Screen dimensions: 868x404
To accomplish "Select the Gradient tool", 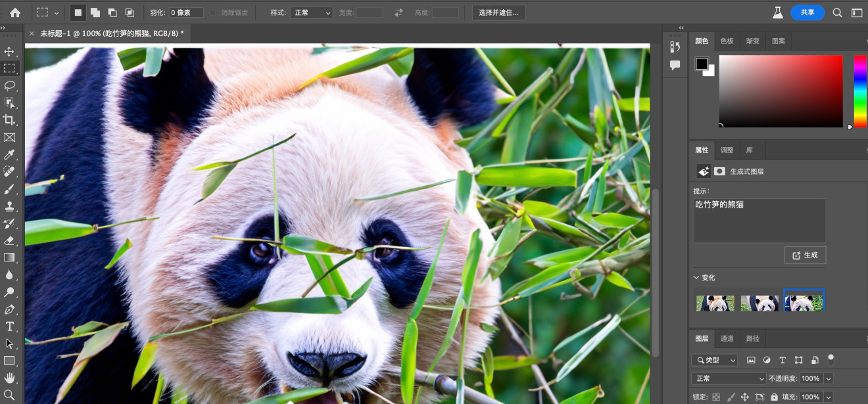I will click(9, 258).
